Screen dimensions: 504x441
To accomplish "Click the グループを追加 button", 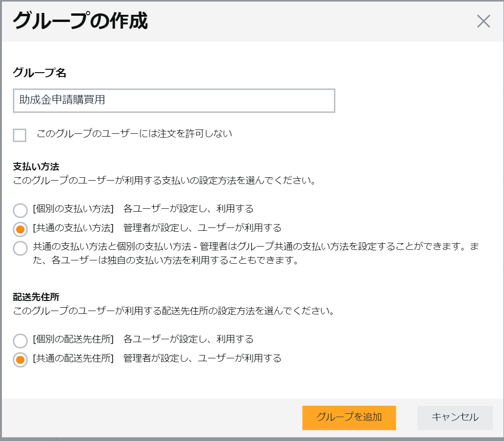I will [x=349, y=418].
